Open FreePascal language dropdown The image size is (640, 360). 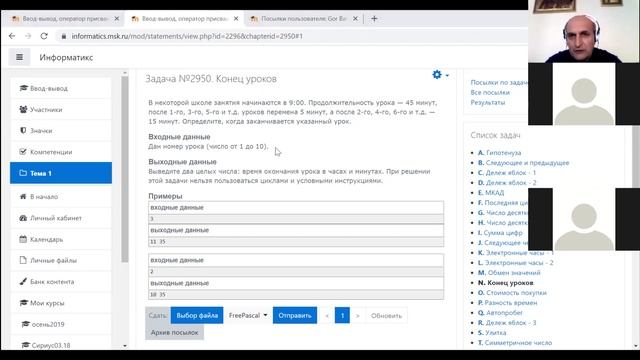pos(248,316)
